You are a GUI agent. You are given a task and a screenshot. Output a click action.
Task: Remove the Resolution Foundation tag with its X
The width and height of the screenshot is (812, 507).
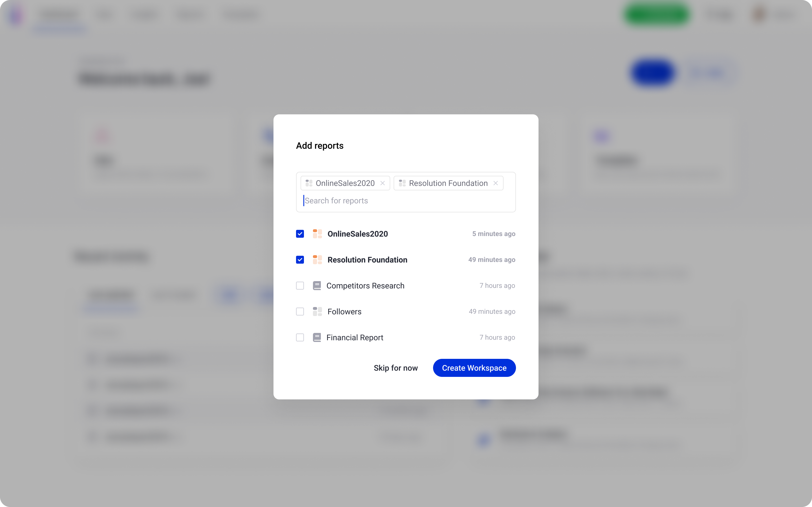pos(496,183)
